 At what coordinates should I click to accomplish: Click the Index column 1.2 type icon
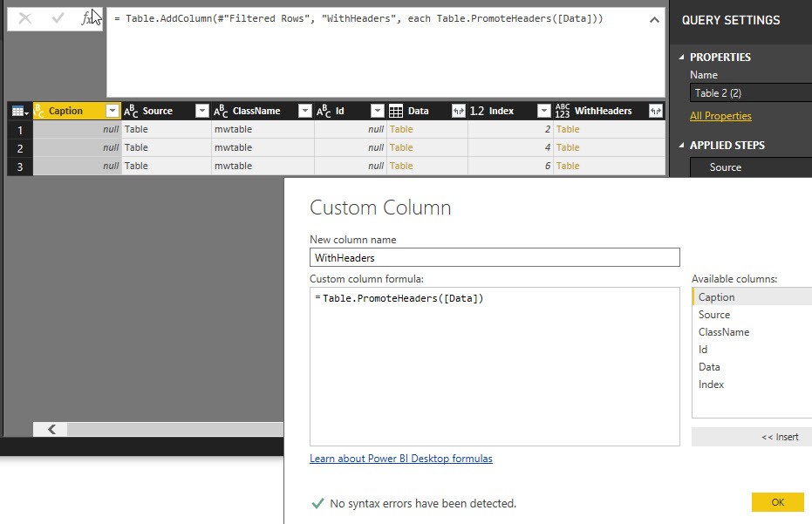point(476,111)
